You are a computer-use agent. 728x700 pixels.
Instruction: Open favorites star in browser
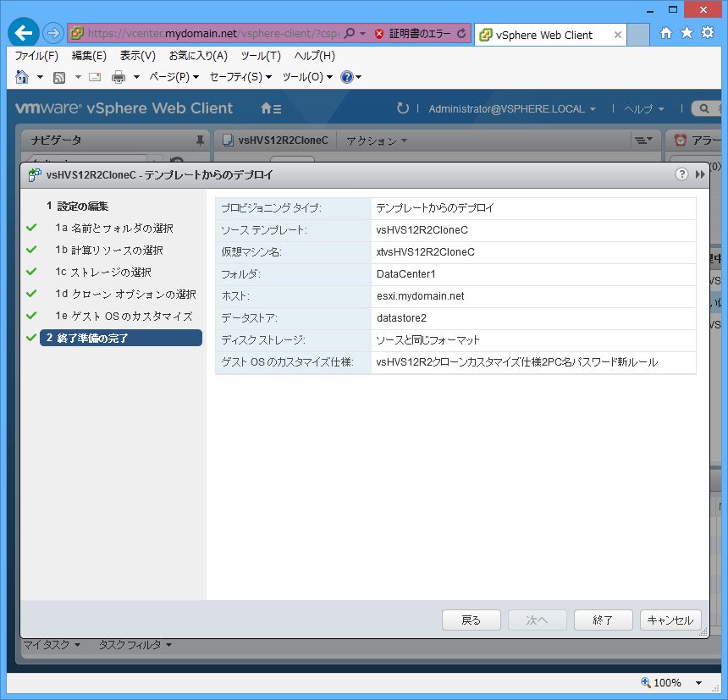tap(687, 32)
